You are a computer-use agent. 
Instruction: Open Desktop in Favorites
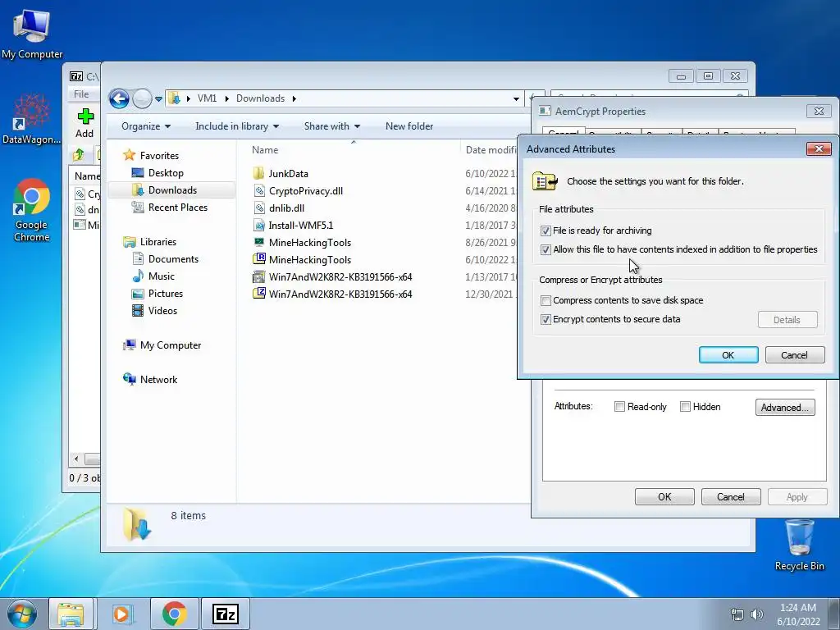166,173
